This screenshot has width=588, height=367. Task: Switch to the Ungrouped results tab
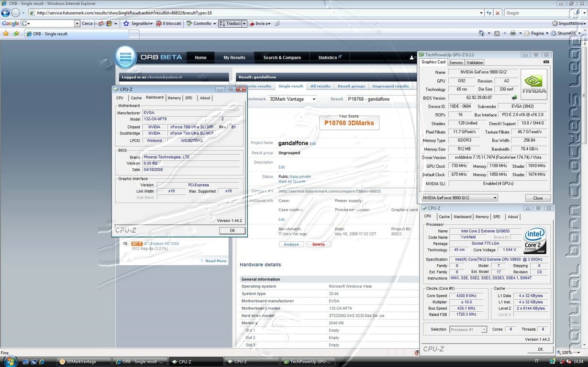390,86
